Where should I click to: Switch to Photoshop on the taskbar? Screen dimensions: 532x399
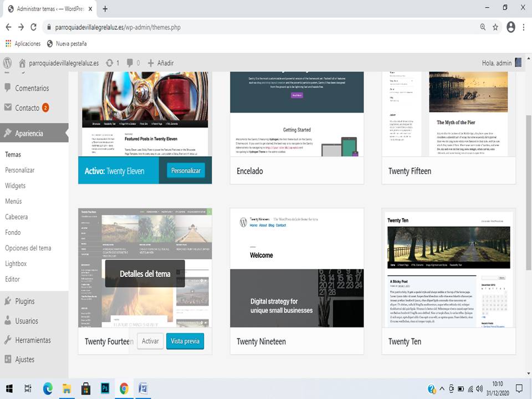[105, 388]
